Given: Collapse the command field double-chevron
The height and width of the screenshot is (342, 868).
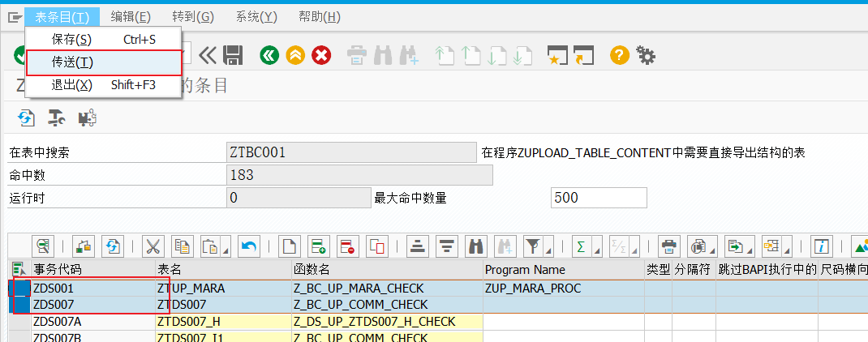Looking at the screenshot, I should (208, 55).
